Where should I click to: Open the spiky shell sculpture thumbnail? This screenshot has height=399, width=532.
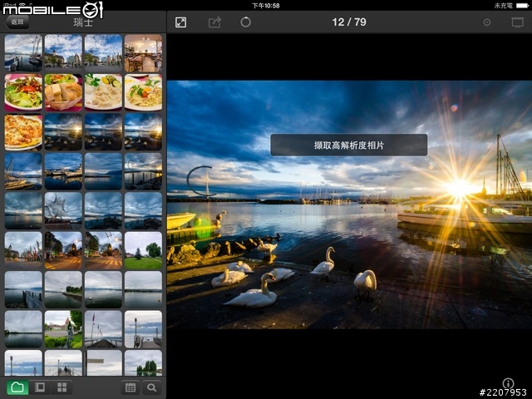(63, 210)
